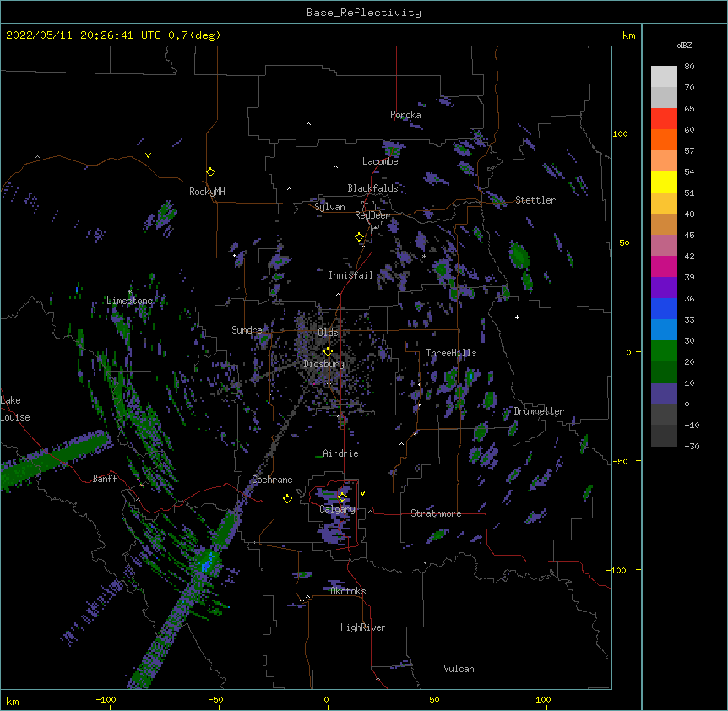Select the white caret marker west of Strathmore
The height and width of the screenshot is (711, 728).
(370, 511)
